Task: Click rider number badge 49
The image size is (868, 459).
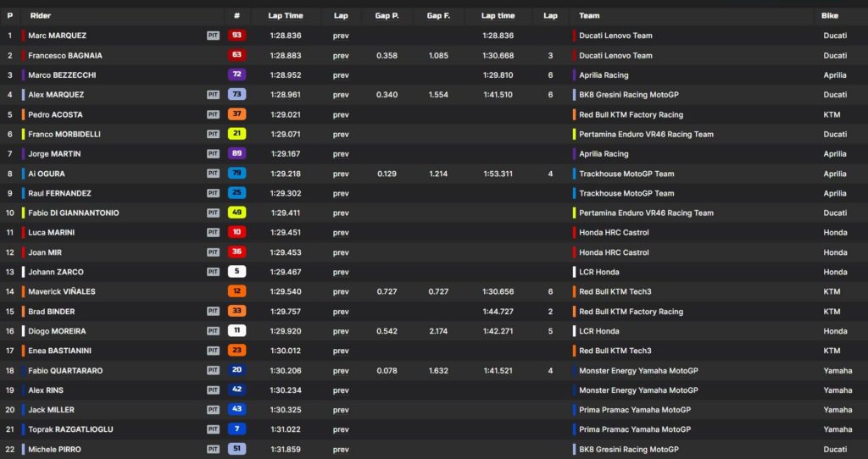Action: [x=236, y=213]
